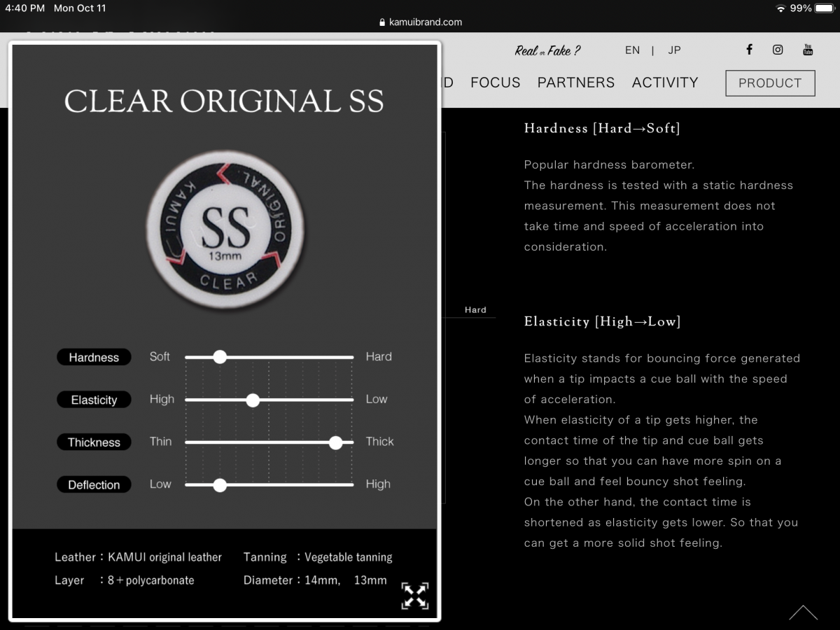Click the PRODUCT button
The image size is (840, 630).
click(770, 83)
